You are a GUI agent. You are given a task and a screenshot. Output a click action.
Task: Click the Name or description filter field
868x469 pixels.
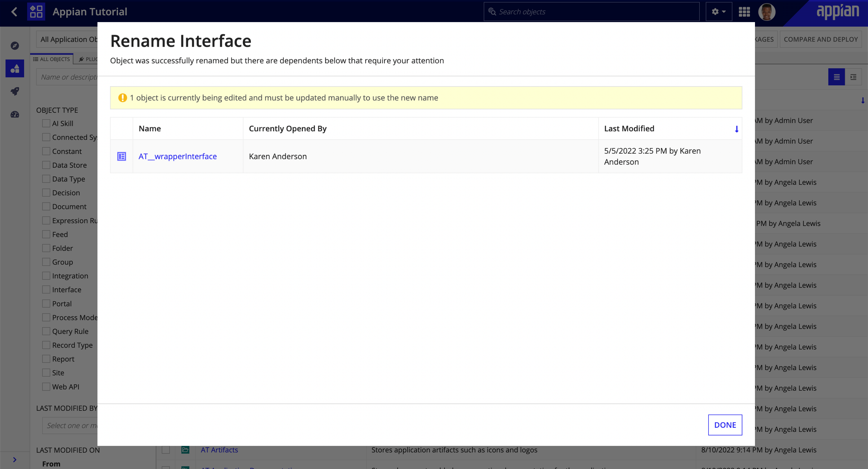[x=67, y=77]
